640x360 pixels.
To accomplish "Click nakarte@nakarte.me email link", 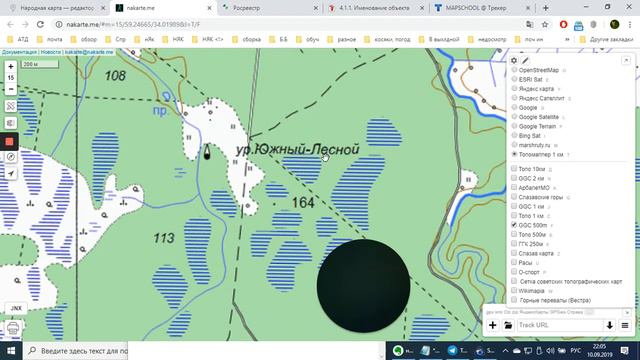I will point(89,52).
